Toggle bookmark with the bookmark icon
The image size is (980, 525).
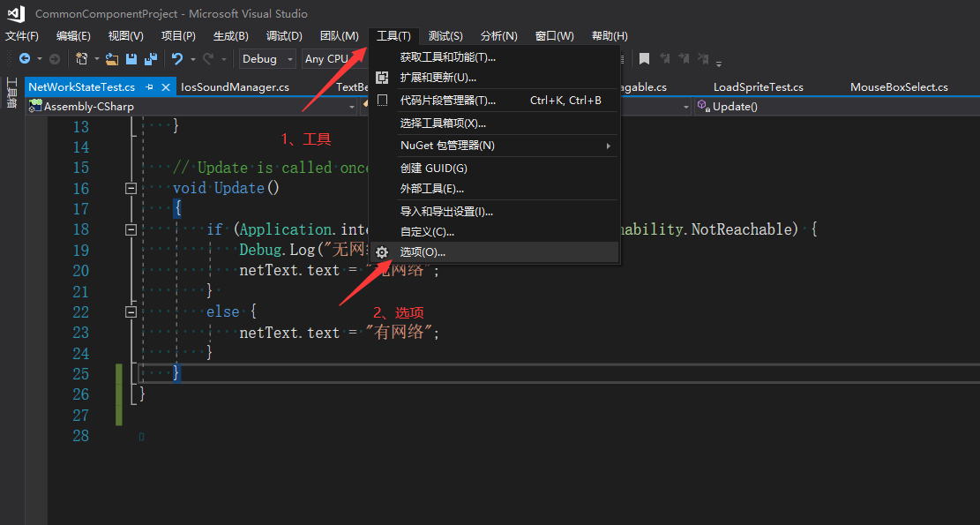pyautogui.click(x=645, y=59)
